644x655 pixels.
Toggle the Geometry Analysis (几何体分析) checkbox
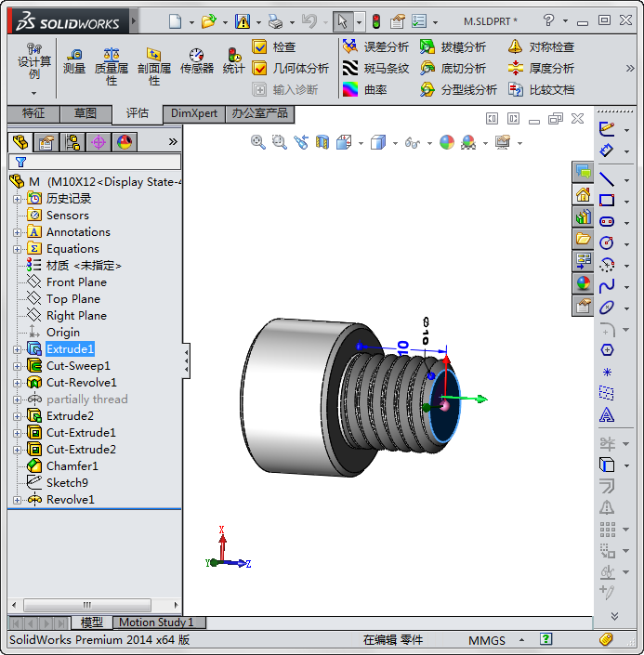coord(260,68)
